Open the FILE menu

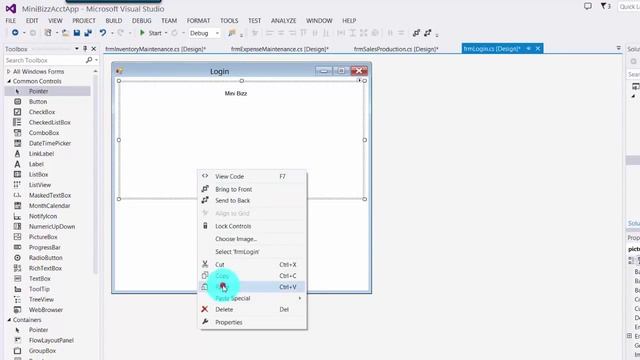11,20
